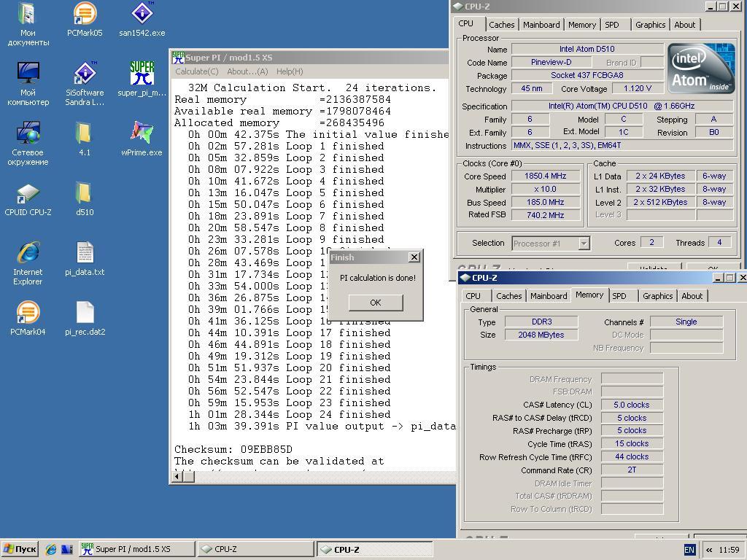The height and width of the screenshot is (560, 747).
Task: Click the Show Desktop quick launch icon
Action: click(x=67, y=549)
